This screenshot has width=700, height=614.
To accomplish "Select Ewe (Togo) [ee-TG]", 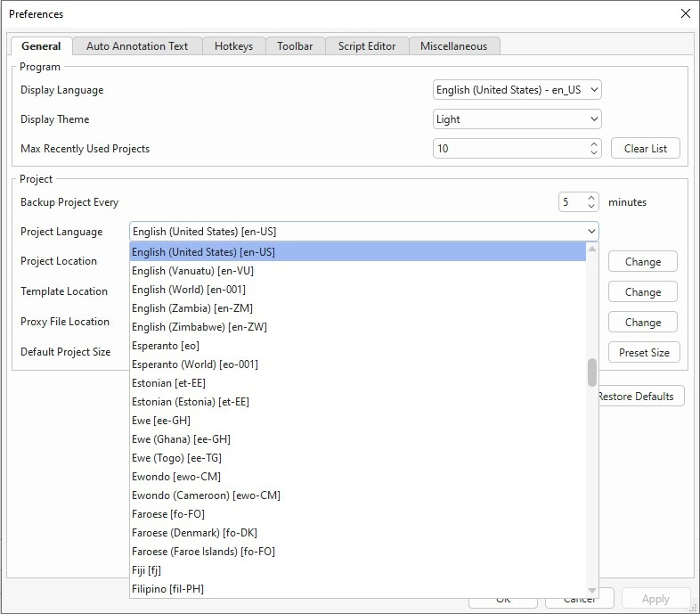I will (x=358, y=458).
